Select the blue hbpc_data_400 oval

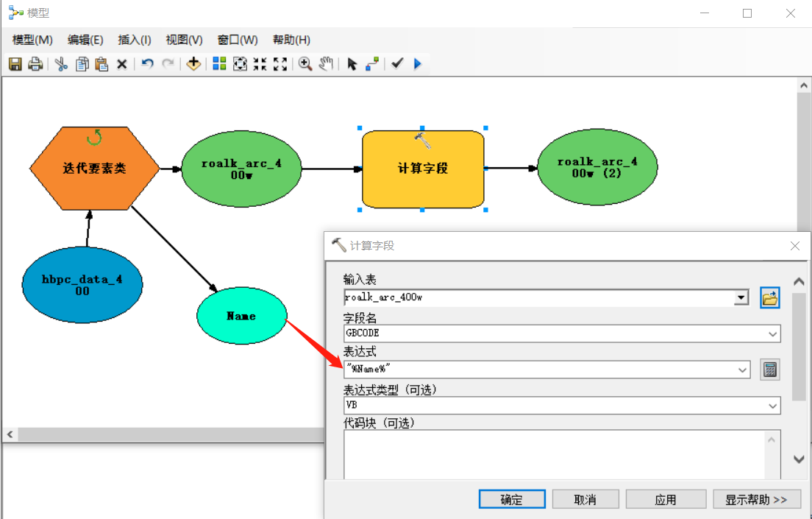click(x=82, y=285)
